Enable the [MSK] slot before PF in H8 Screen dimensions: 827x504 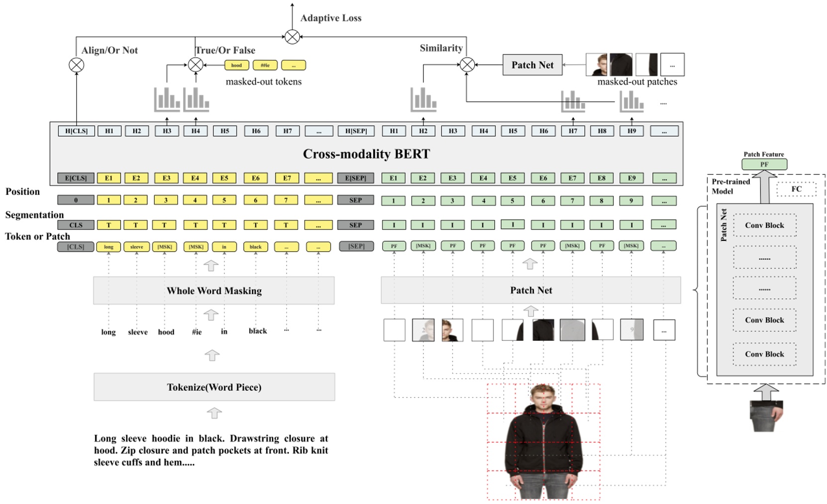(x=573, y=245)
